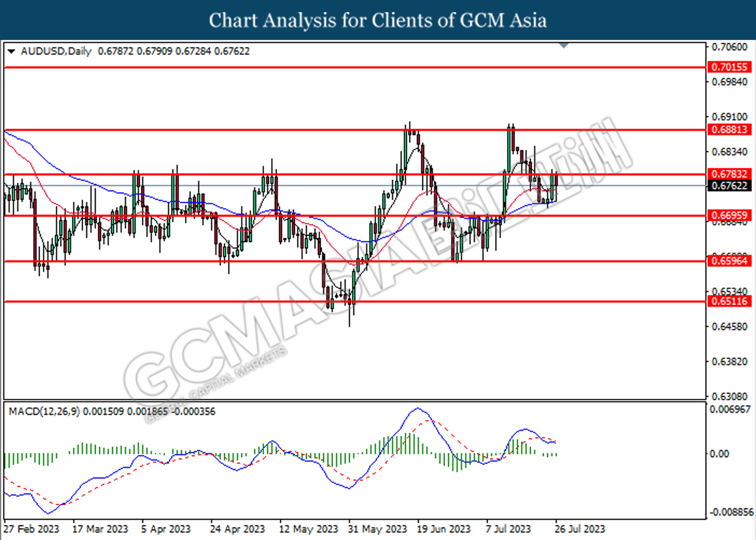Click the MACD scale value -0.008856
The width and height of the screenshot is (756, 540).
[731, 512]
